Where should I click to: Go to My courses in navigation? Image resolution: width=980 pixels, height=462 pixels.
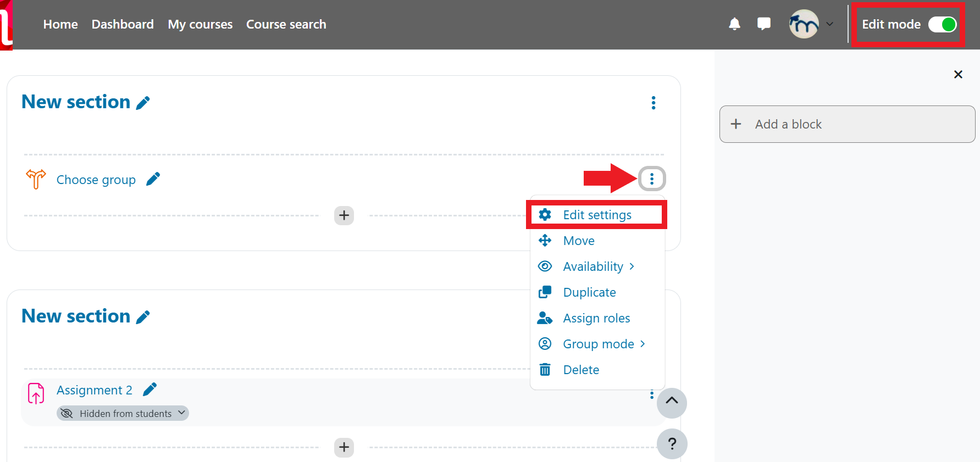point(200,24)
